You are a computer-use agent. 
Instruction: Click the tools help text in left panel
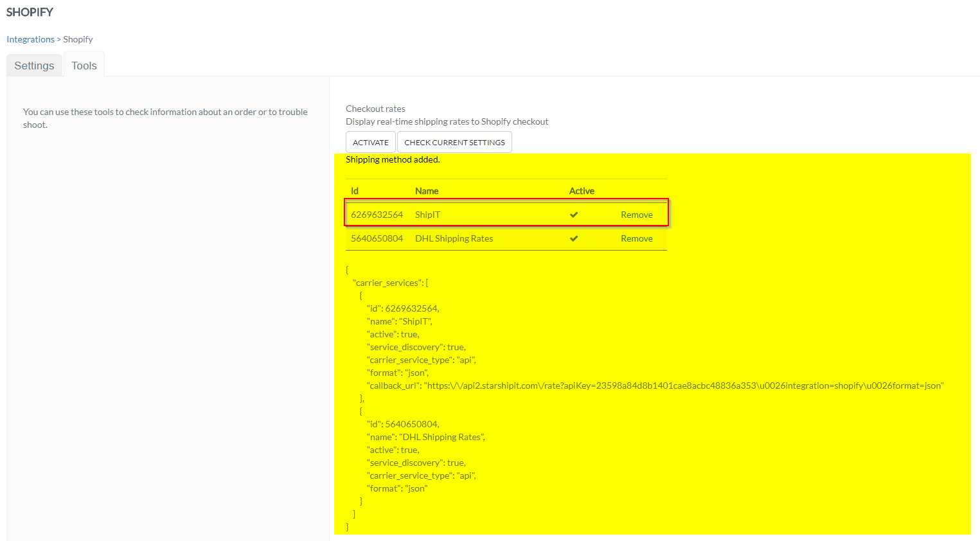click(x=165, y=118)
